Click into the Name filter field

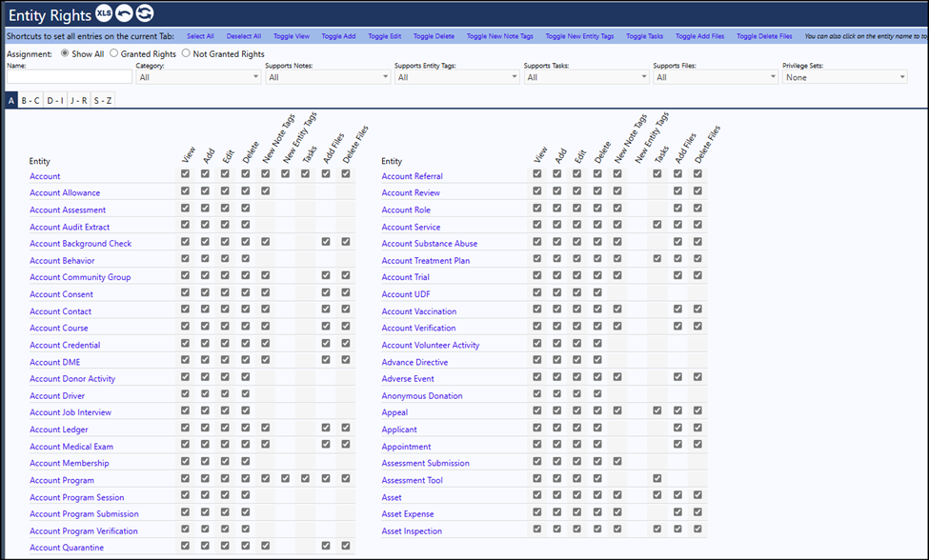pyautogui.click(x=70, y=77)
